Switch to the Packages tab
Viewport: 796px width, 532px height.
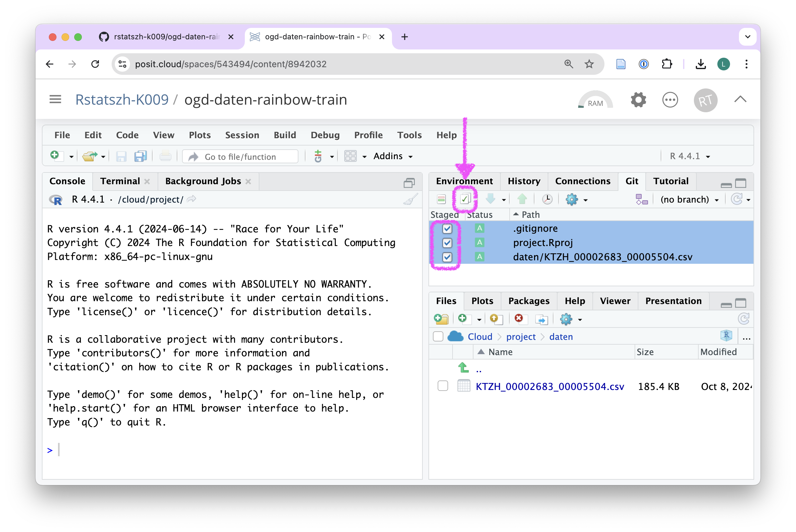[529, 301]
